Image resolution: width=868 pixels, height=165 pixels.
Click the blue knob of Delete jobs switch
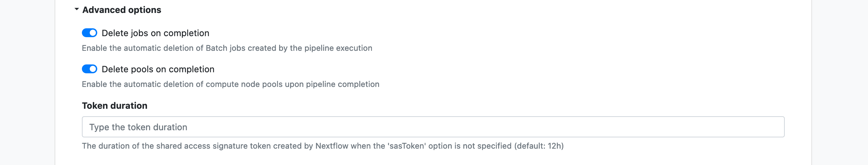pos(93,33)
